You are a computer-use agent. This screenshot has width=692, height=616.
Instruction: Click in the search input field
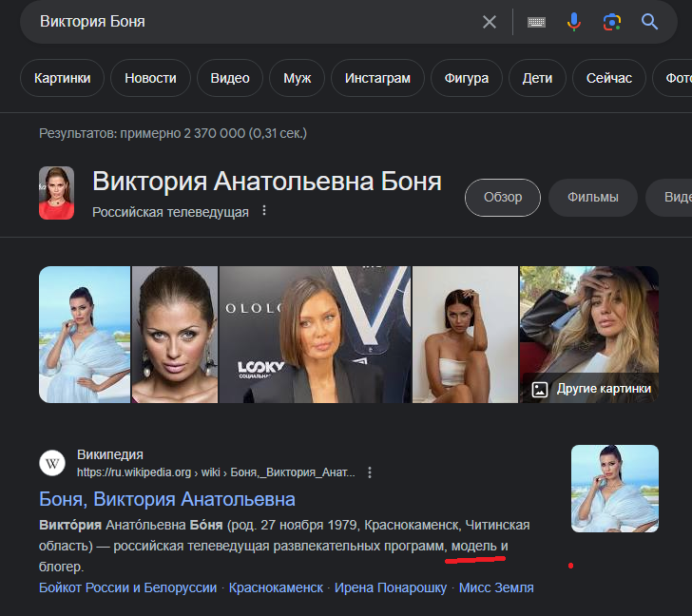247,22
